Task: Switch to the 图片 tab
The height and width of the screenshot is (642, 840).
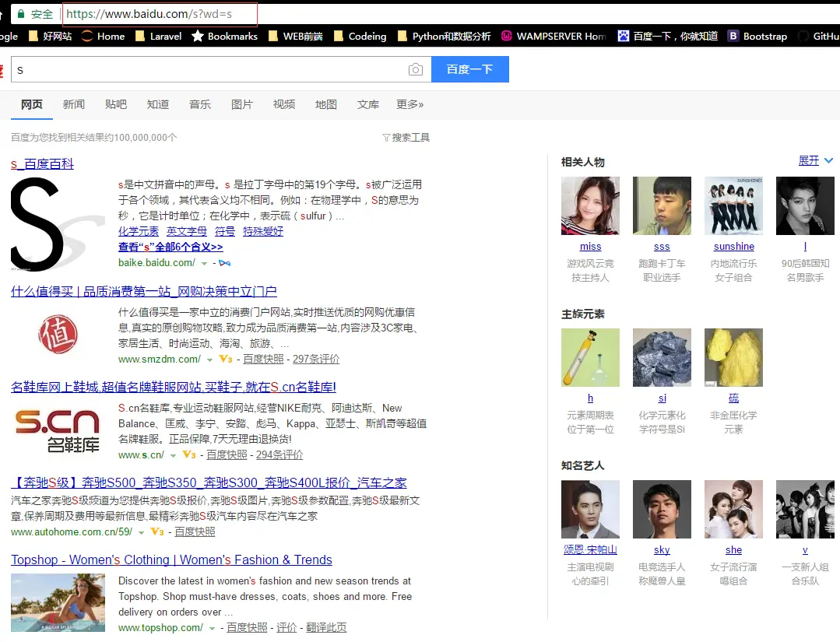Action: (x=241, y=104)
